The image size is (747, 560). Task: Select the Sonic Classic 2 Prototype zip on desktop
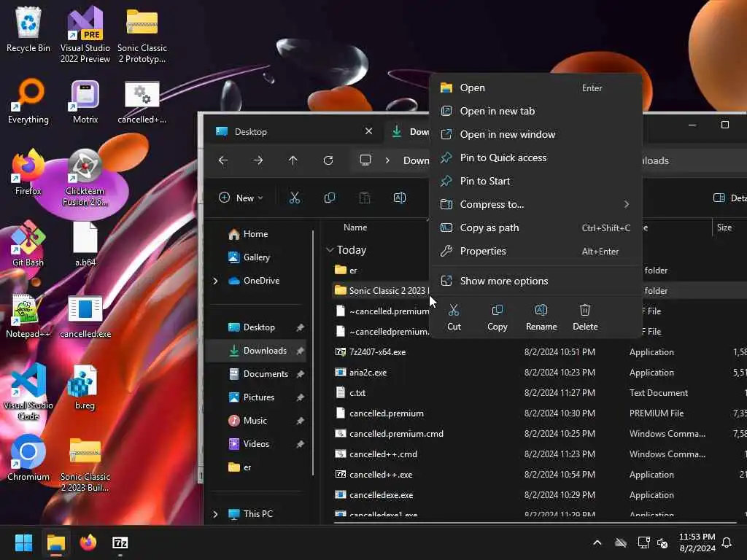[142, 34]
